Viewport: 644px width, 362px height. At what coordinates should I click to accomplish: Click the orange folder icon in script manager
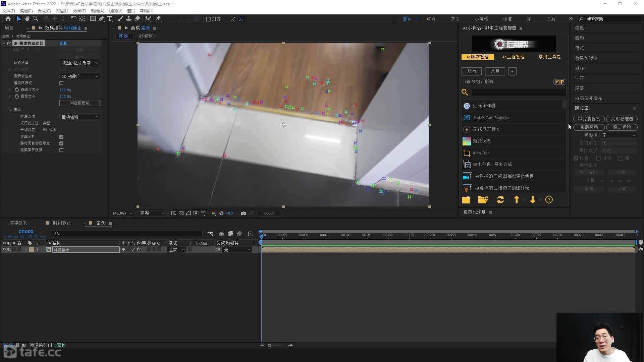coord(466,200)
